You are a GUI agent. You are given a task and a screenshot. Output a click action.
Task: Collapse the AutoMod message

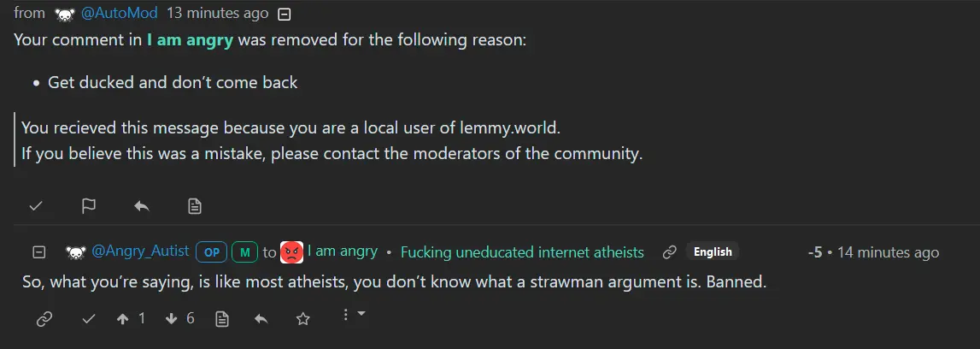tap(285, 14)
